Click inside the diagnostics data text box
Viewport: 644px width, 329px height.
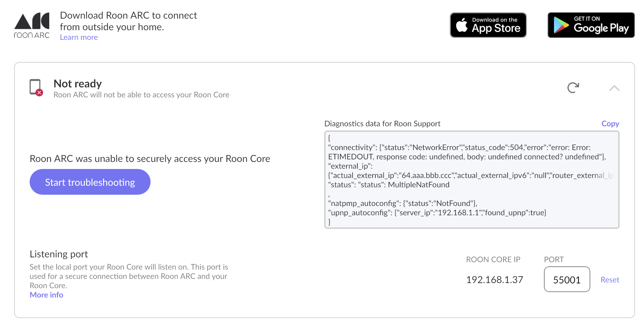pos(472,180)
